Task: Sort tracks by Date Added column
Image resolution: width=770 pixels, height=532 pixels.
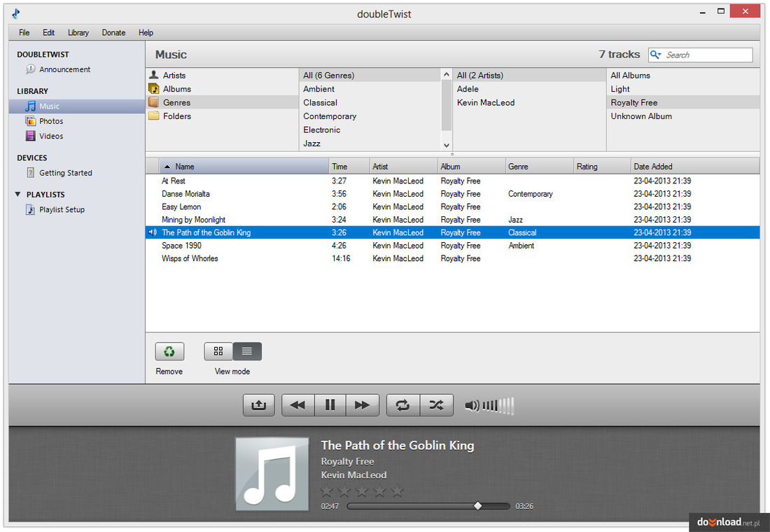Action: (695, 167)
